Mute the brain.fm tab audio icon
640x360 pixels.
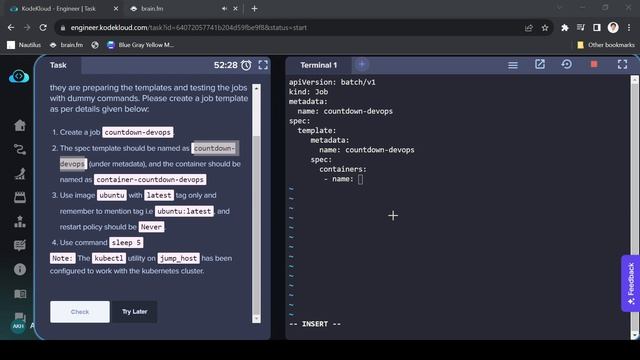[224, 8]
